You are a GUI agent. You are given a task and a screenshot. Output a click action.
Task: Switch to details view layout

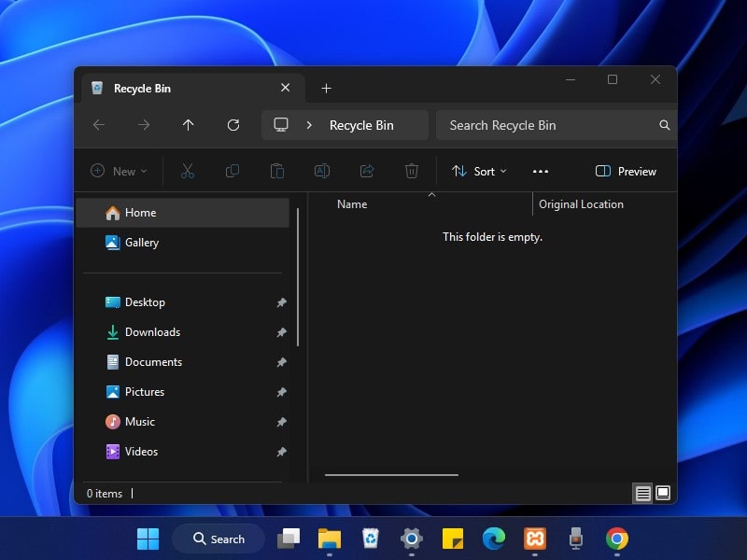tap(642, 493)
